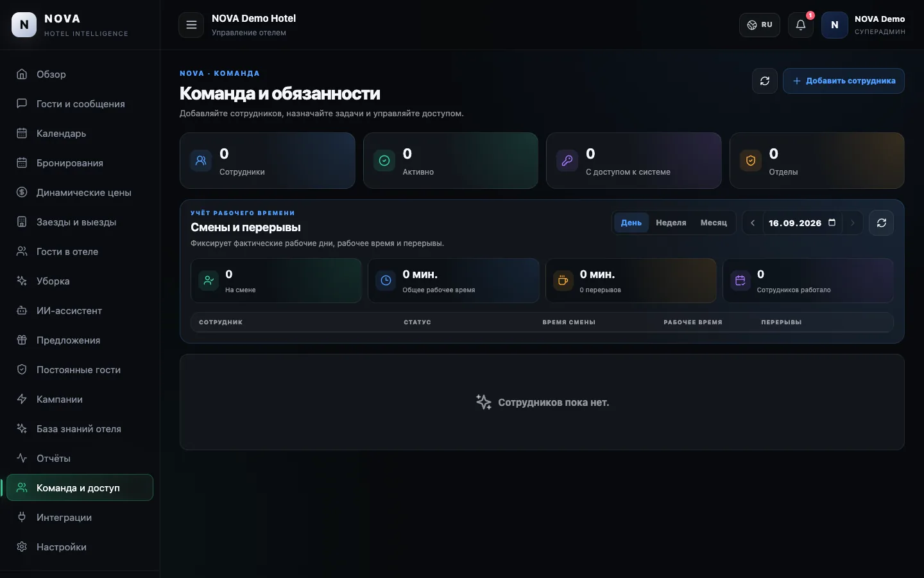Switch to the Месяц view tab

coord(714,223)
